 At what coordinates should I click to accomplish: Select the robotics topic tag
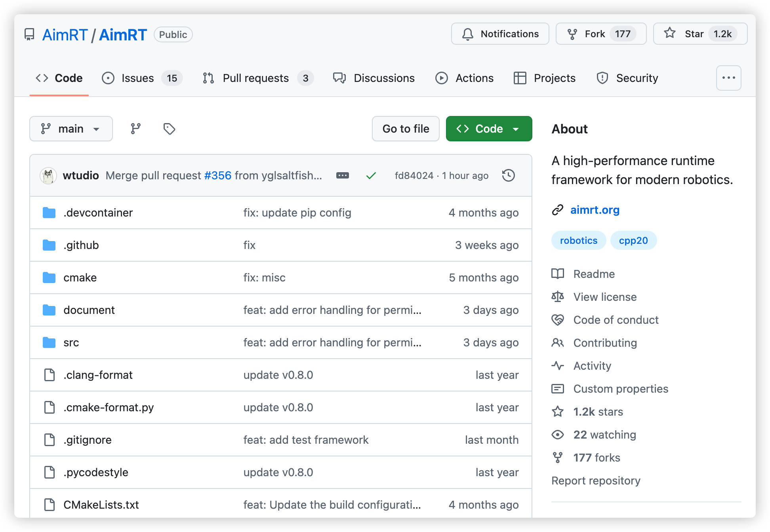pyautogui.click(x=578, y=240)
